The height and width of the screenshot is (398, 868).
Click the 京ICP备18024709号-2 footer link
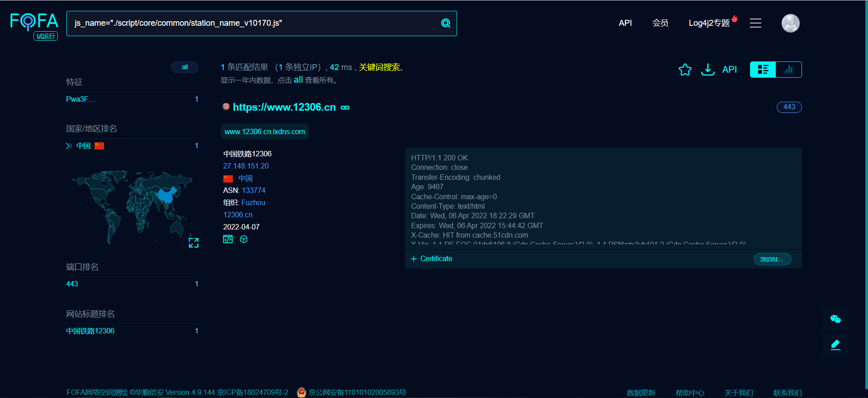click(253, 392)
